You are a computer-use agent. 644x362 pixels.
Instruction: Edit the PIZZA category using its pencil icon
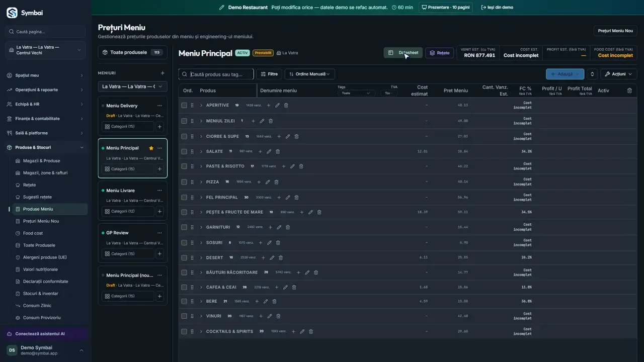point(268,182)
